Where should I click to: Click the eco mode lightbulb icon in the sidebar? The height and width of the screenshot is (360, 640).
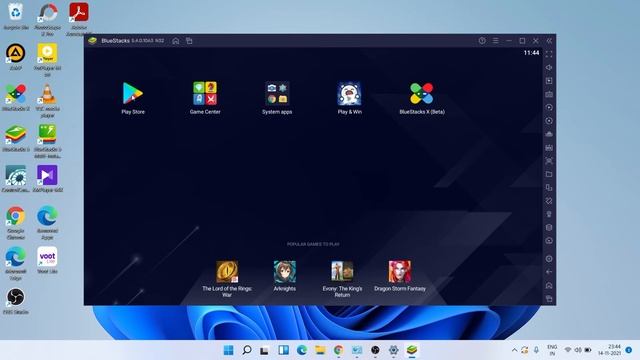(x=549, y=214)
